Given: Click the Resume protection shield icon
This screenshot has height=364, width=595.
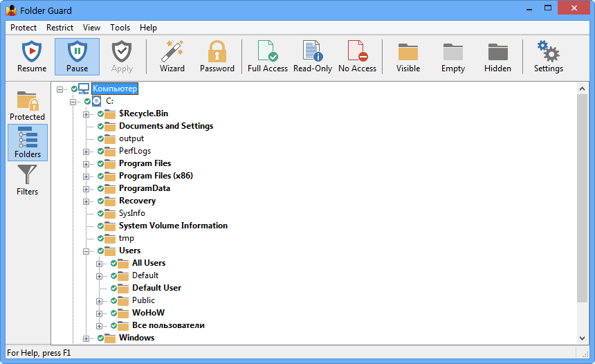Looking at the screenshot, I should click(x=32, y=51).
